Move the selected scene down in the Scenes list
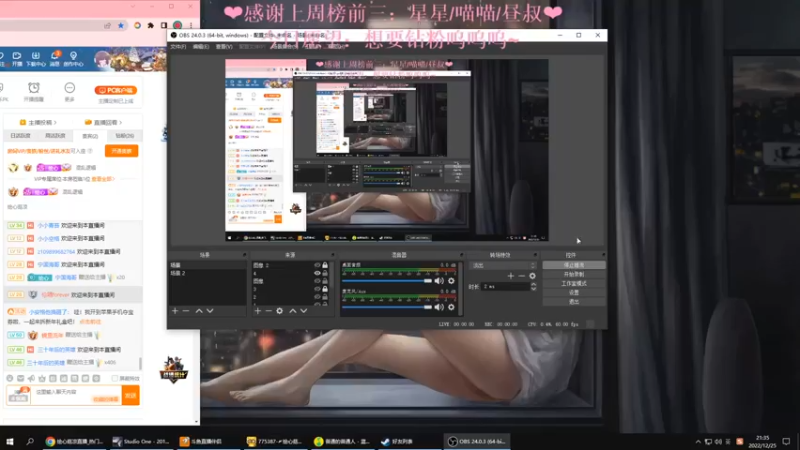This screenshot has width=800, height=450. coord(210,311)
